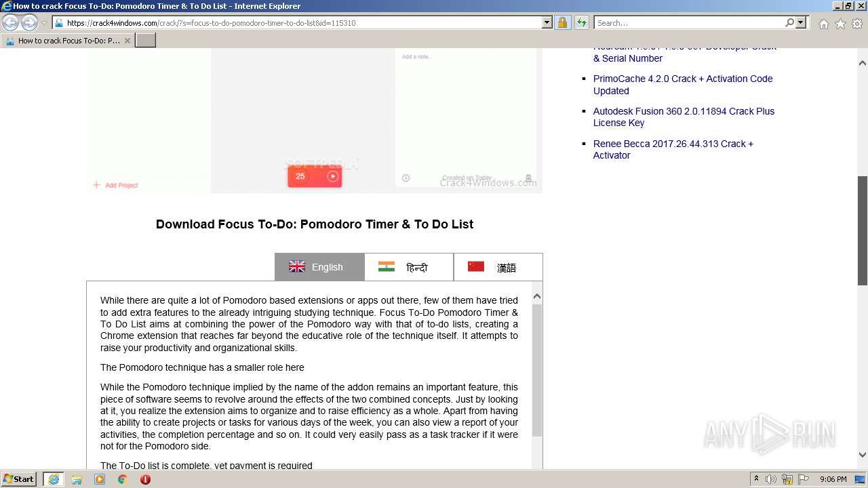Open Renee Becca 2017 Crack link

click(673, 149)
